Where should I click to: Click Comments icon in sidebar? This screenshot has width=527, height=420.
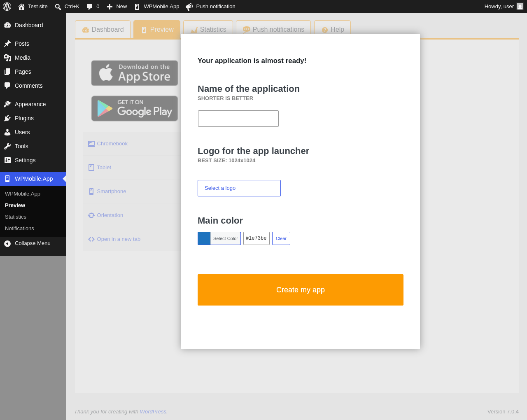point(7,86)
